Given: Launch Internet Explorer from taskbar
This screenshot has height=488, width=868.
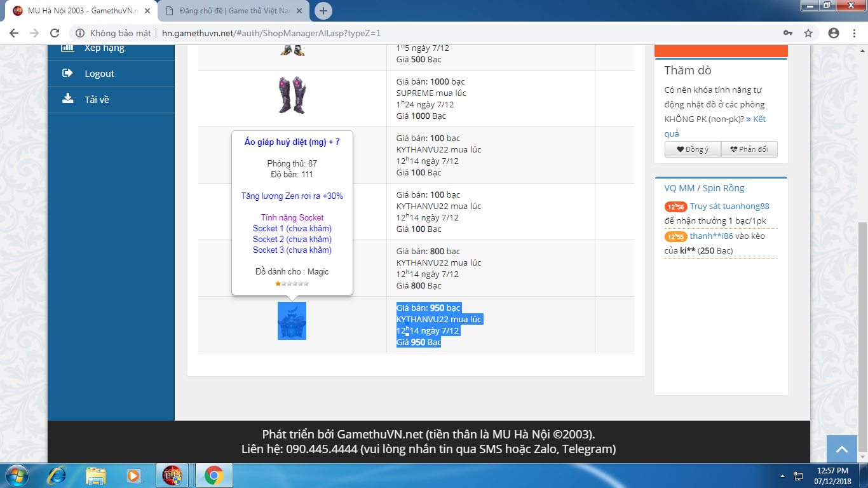Looking at the screenshot, I should (57, 475).
